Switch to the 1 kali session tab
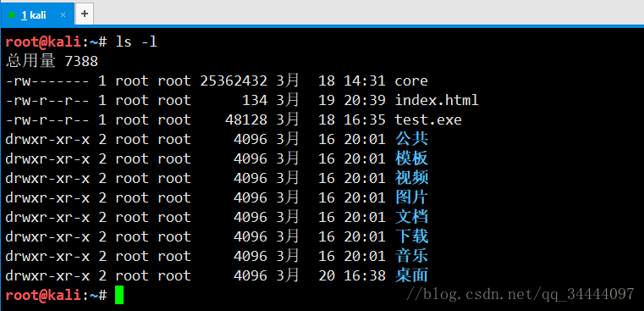Viewport: 644px width, 311px height. pyautogui.click(x=37, y=14)
